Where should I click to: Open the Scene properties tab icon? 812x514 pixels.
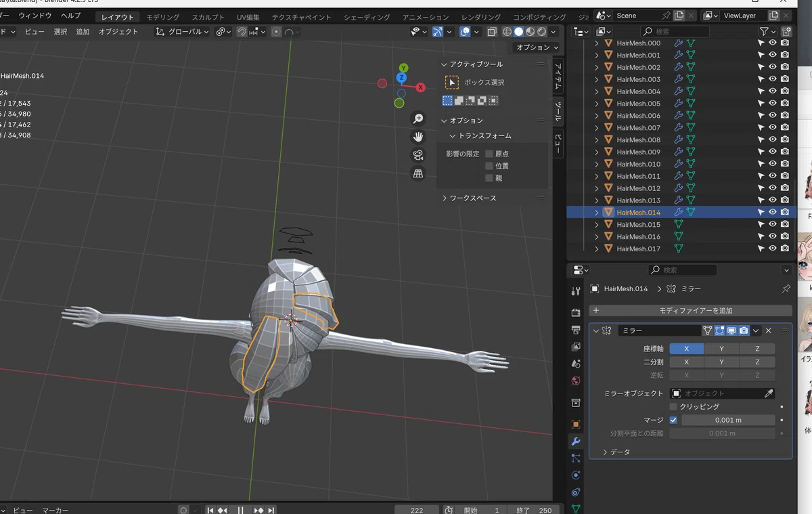[x=576, y=364]
